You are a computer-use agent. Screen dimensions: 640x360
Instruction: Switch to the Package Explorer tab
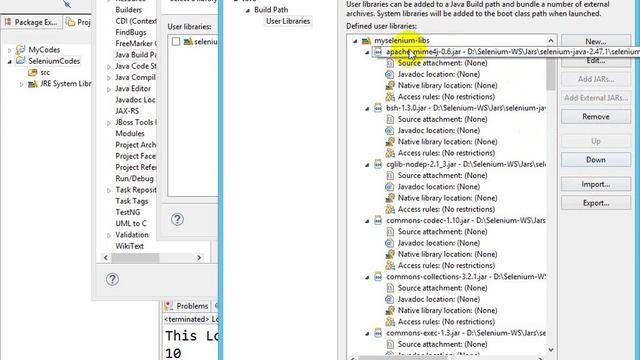pos(32,22)
